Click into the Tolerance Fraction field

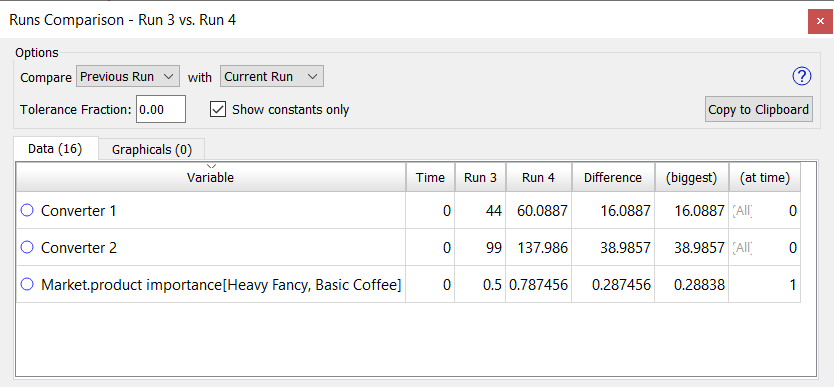pyautogui.click(x=161, y=110)
